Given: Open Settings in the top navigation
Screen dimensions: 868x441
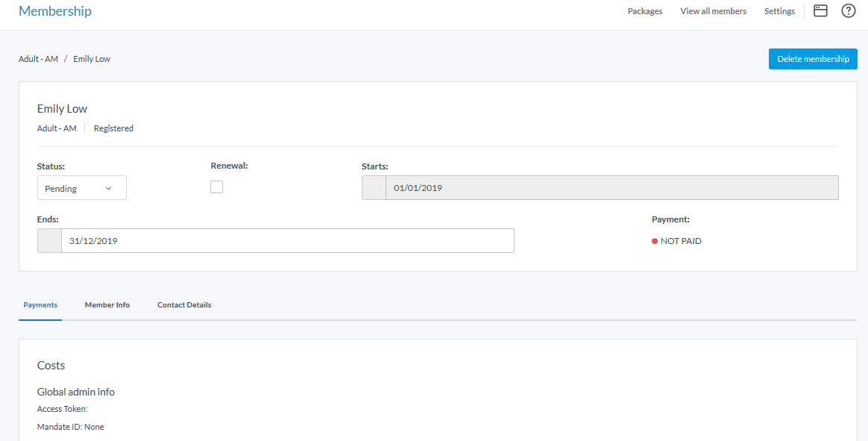Looking at the screenshot, I should 779,11.
